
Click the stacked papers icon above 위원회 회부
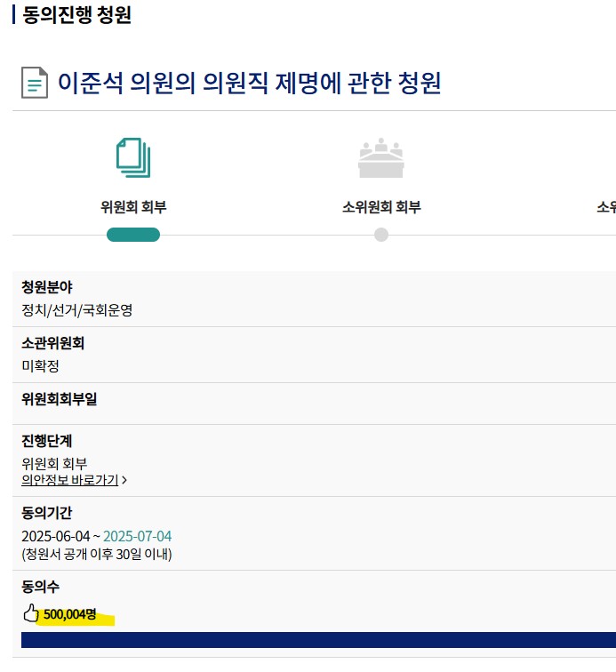coord(133,158)
